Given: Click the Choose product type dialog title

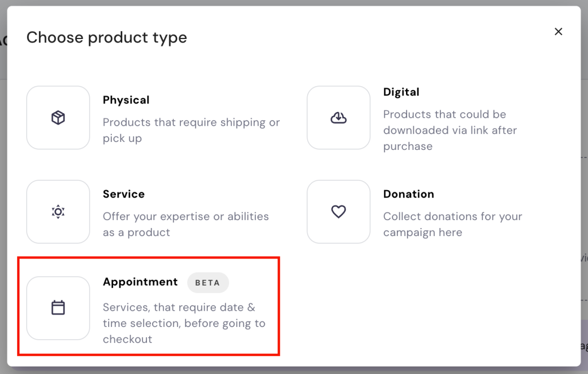Looking at the screenshot, I should pos(106,37).
